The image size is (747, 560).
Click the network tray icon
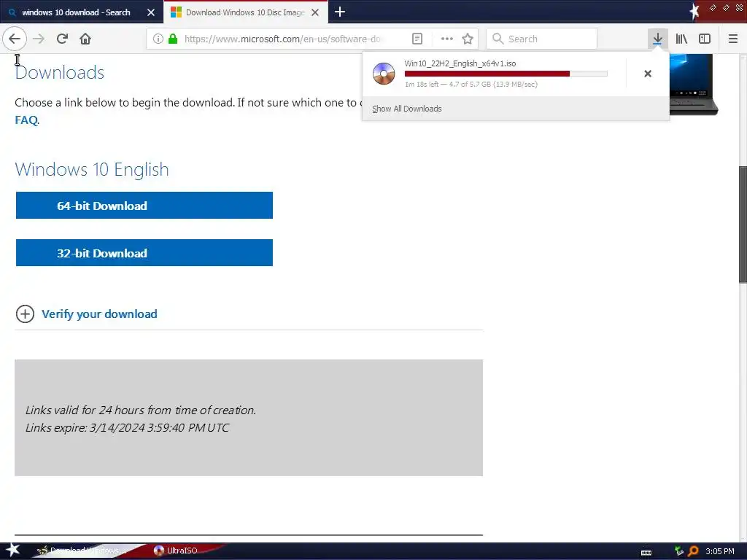[x=679, y=551]
